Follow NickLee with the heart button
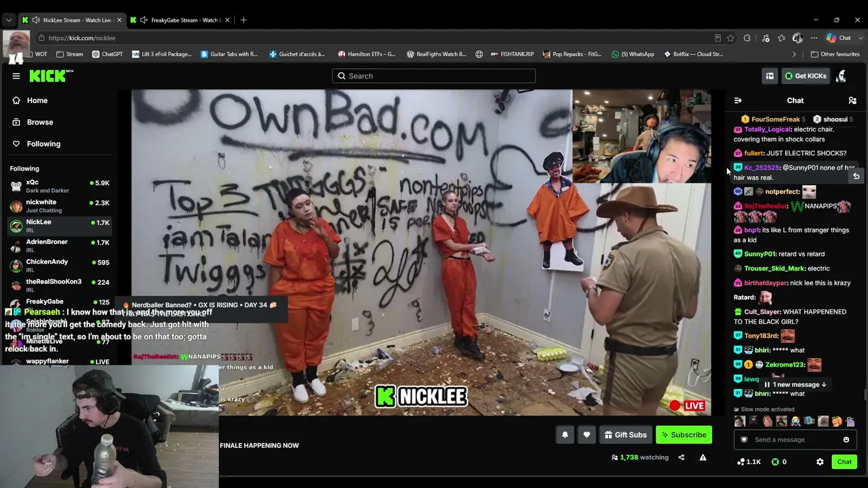 (587, 435)
